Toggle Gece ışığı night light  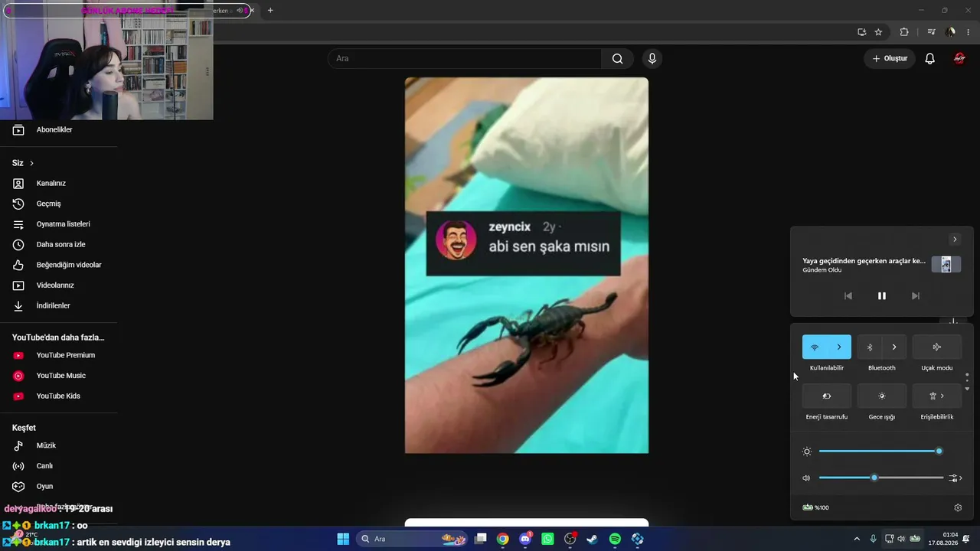click(882, 396)
